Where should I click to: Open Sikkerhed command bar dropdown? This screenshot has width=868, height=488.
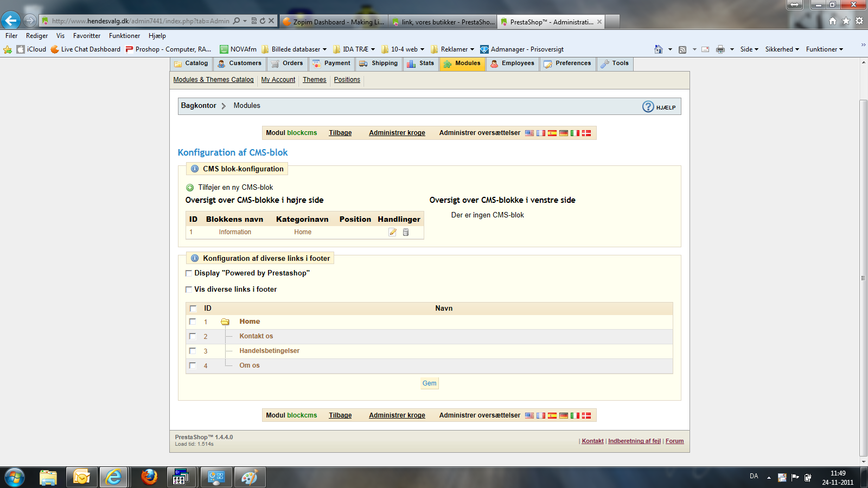click(x=782, y=49)
